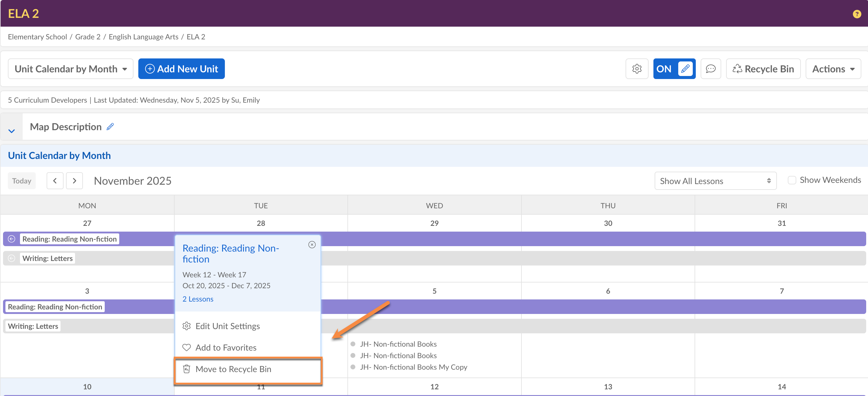The height and width of the screenshot is (396, 868).
Task: Expand the Actions dropdown menu
Action: click(833, 69)
